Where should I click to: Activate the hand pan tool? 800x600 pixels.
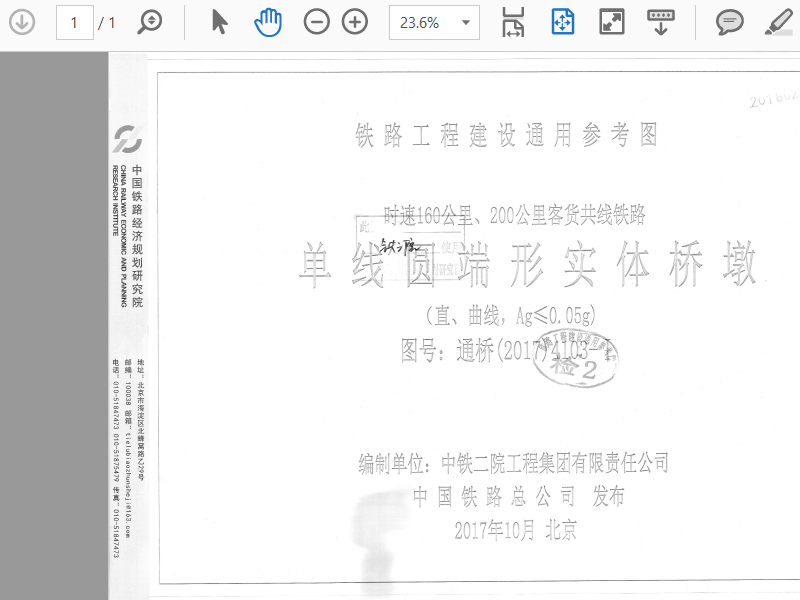point(268,22)
